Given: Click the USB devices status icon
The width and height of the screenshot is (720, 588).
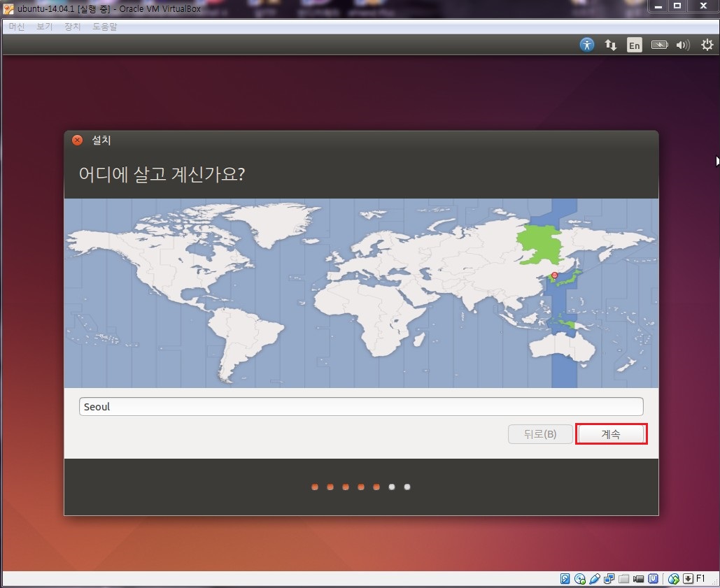Looking at the screenshot, I should (595, 579).
